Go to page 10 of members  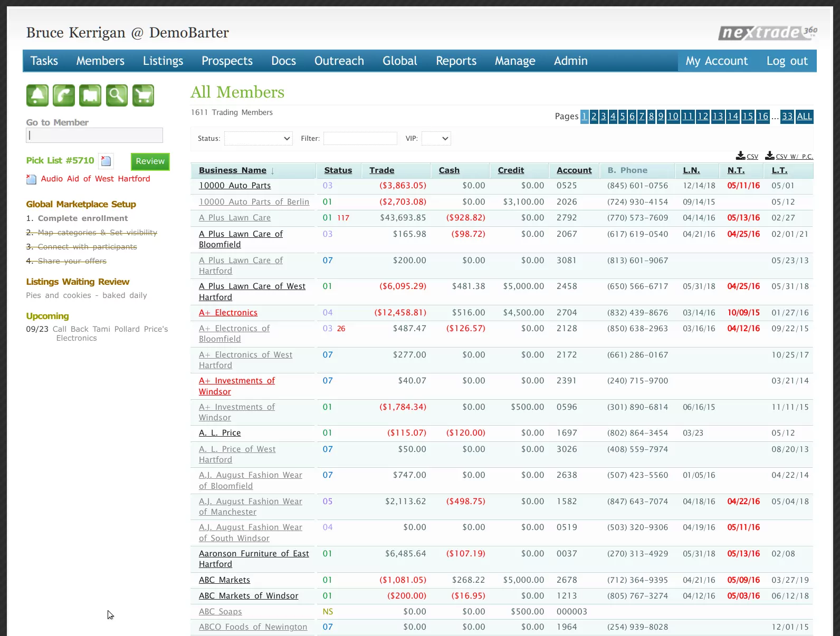point(673,117)
